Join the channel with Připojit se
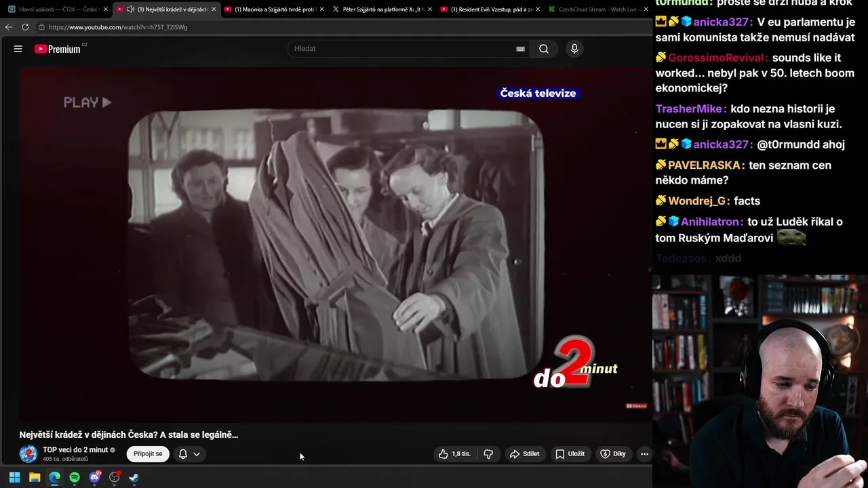The image size is (868, 488). point(148,454)
